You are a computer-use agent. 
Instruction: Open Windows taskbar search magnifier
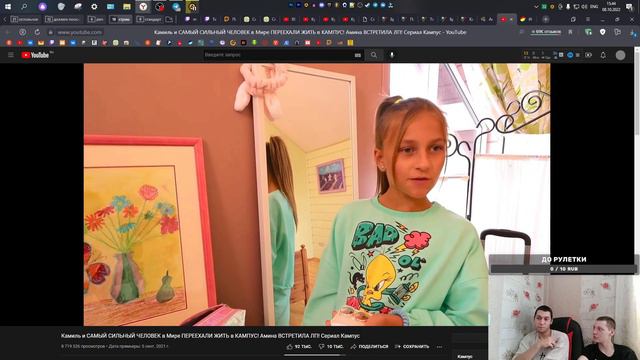pyautogui.click(x=24, y=7)
